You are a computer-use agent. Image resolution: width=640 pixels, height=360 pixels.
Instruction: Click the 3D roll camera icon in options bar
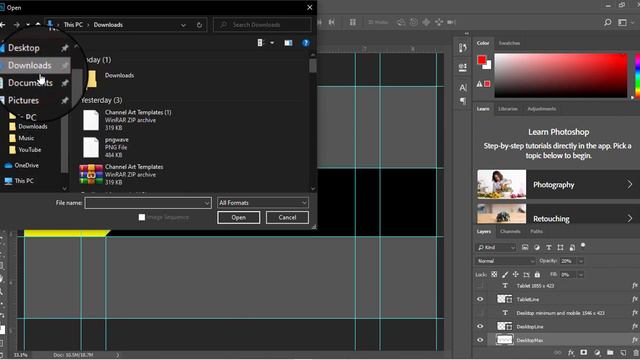413,22
